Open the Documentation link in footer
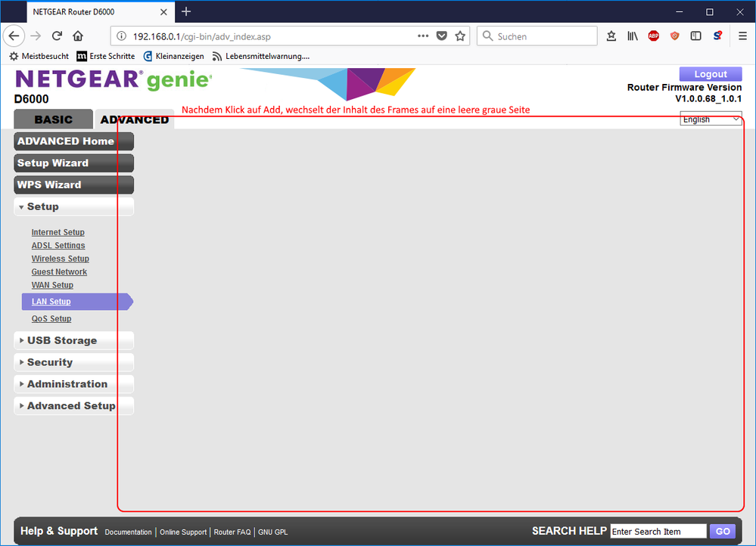756x546 pixels. coord(128,532)
